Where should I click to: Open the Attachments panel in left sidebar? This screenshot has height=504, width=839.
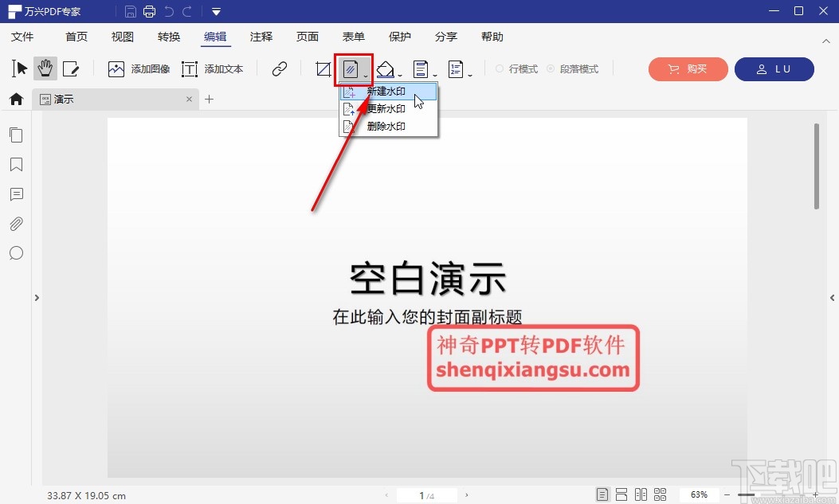tap(16, 224)
